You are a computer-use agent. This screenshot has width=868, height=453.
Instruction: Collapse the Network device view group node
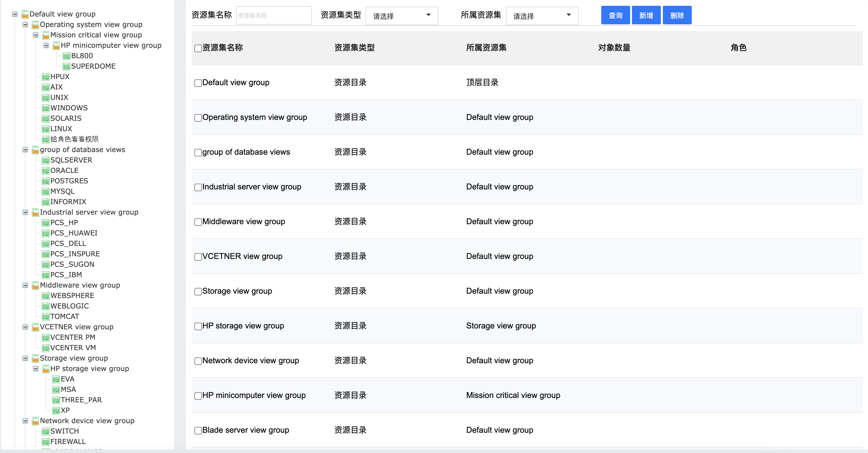25,421
